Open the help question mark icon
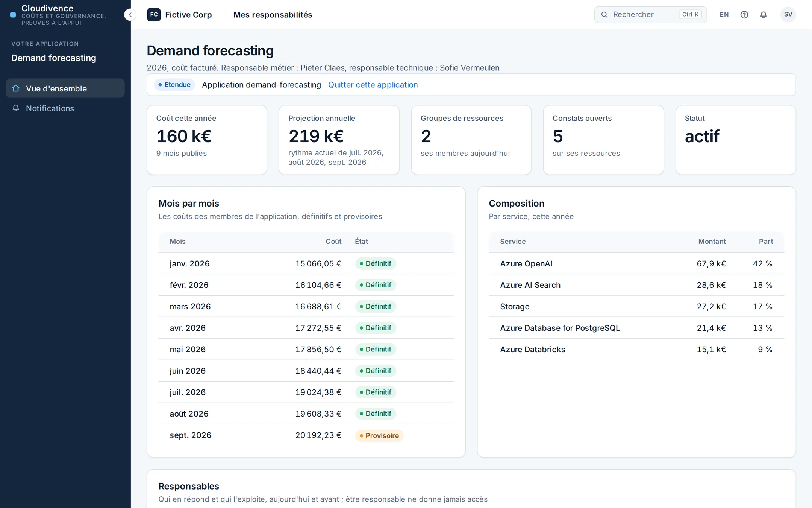 [x=744, y=15]
